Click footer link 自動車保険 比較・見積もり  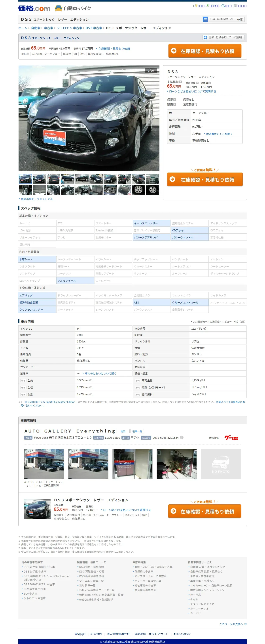click(x=206, y=571)
